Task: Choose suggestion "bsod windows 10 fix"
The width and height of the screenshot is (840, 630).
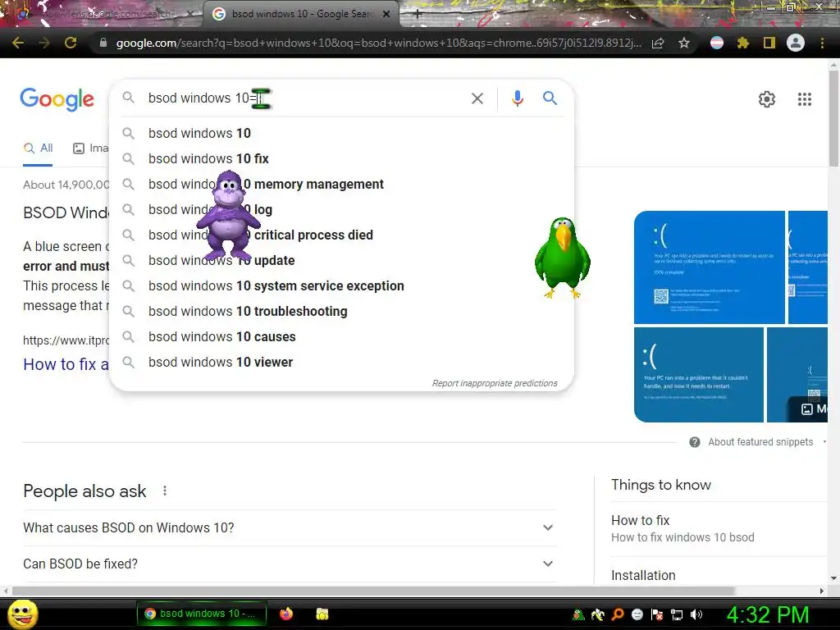Action: coord(342,158)
